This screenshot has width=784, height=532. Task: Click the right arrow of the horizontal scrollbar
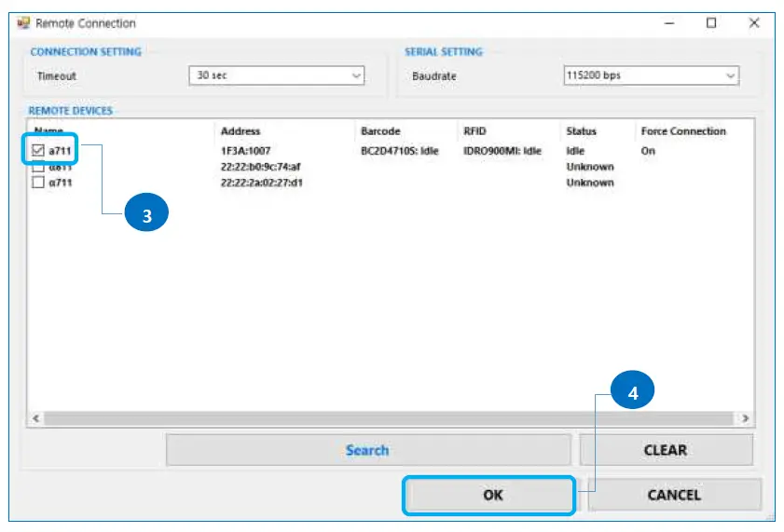745,418
